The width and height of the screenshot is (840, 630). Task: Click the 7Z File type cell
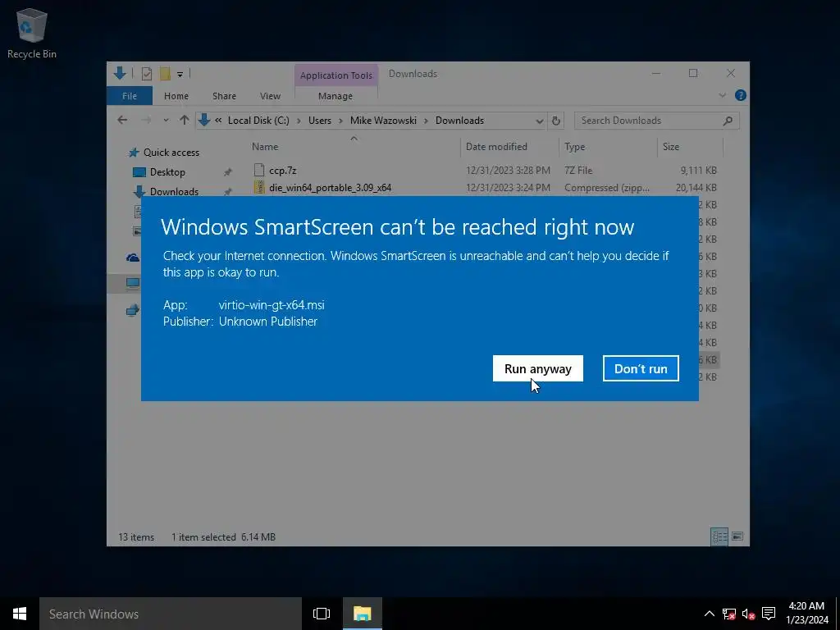tap(578, 171)
